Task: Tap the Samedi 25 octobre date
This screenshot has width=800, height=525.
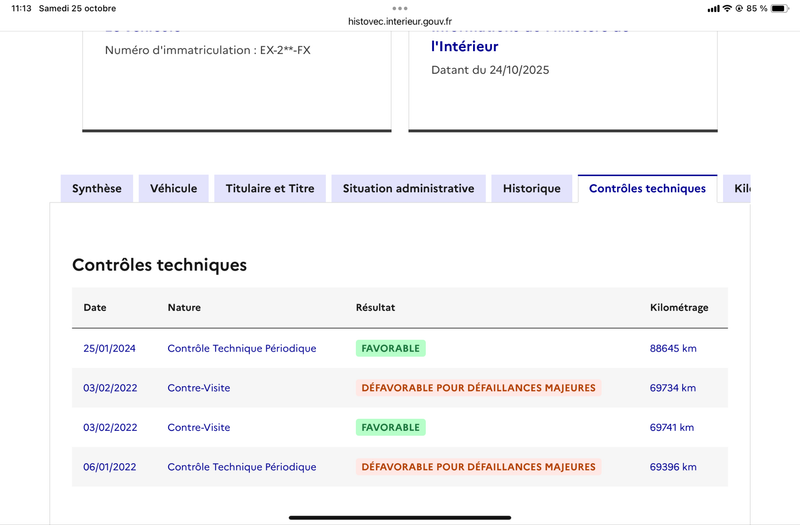Action: pos(78,8)
